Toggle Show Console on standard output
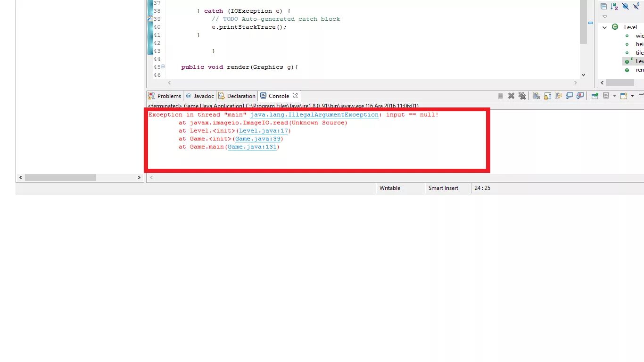The height and width of the screenshot is (362, 644). coord(569,96)
